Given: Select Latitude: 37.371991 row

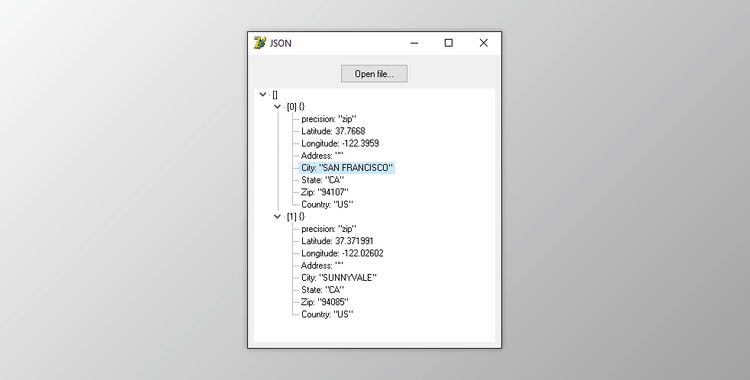Looking at the screenshot, I should (x=337, y=241).
